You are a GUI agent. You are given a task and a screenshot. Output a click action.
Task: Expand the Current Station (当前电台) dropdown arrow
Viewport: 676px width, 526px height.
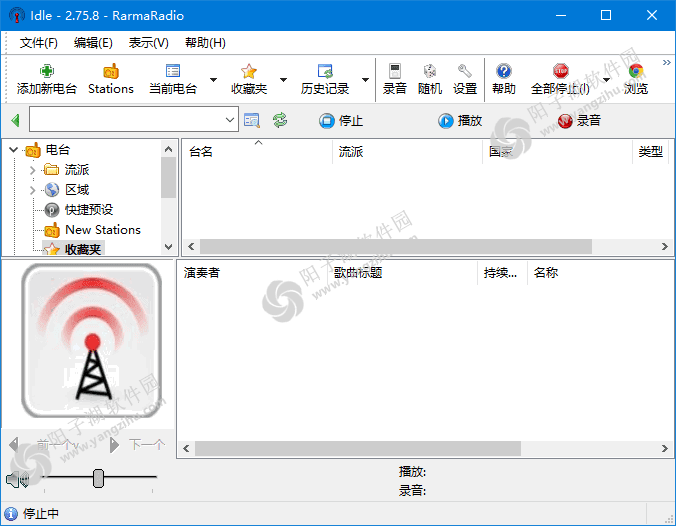[x=213, y=79]
